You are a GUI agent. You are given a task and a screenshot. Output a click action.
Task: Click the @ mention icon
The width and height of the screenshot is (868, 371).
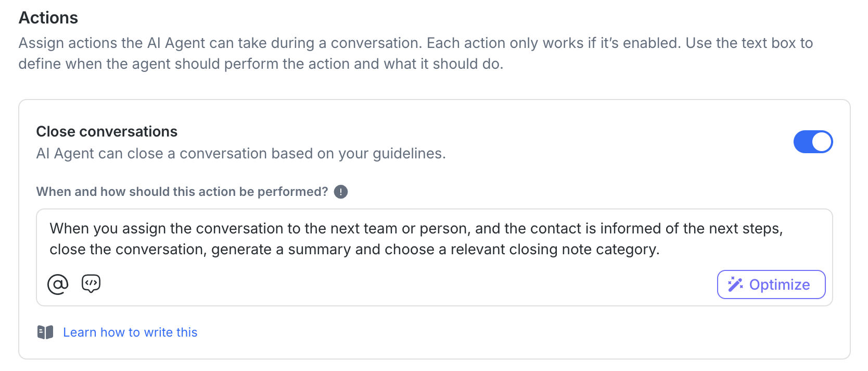(x=58, y=285)
